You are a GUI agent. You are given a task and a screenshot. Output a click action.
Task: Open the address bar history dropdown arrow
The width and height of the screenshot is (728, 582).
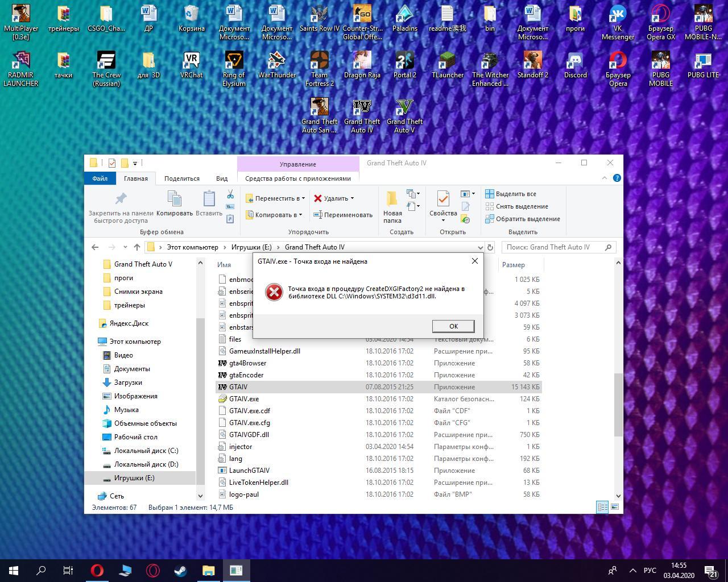click(480, 247)
